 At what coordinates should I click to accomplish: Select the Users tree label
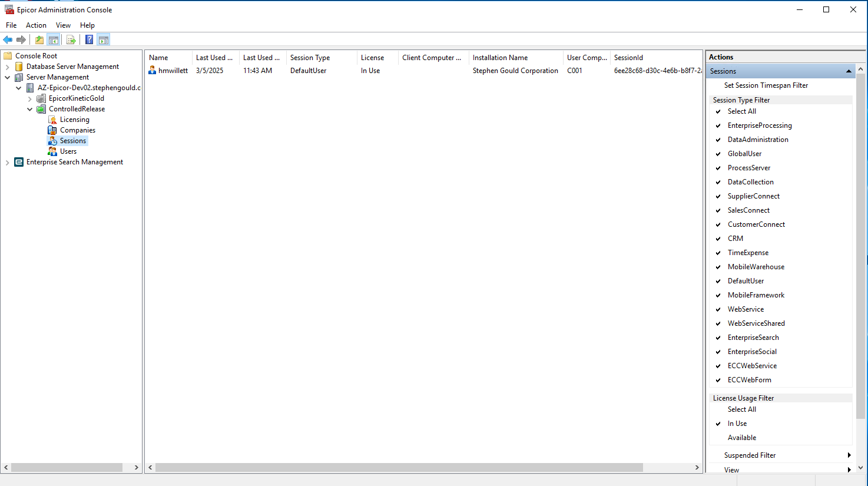point(68,151)
